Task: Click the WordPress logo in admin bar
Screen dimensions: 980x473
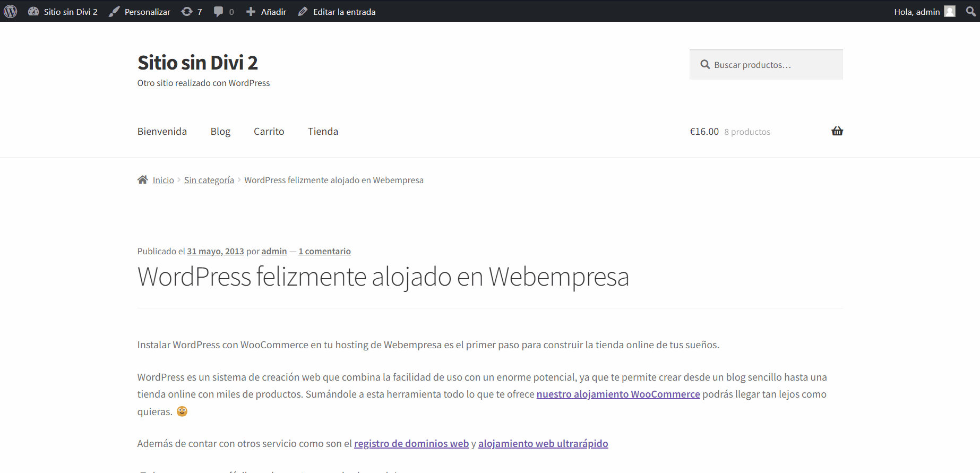Action: pyautogui.click(x=11, y=11)
